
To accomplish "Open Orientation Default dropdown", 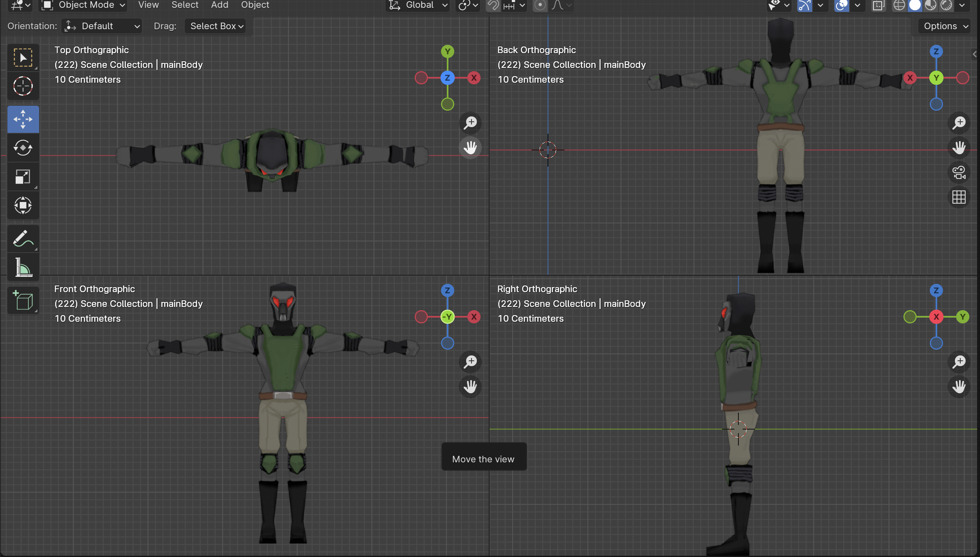I will (102, 26).
